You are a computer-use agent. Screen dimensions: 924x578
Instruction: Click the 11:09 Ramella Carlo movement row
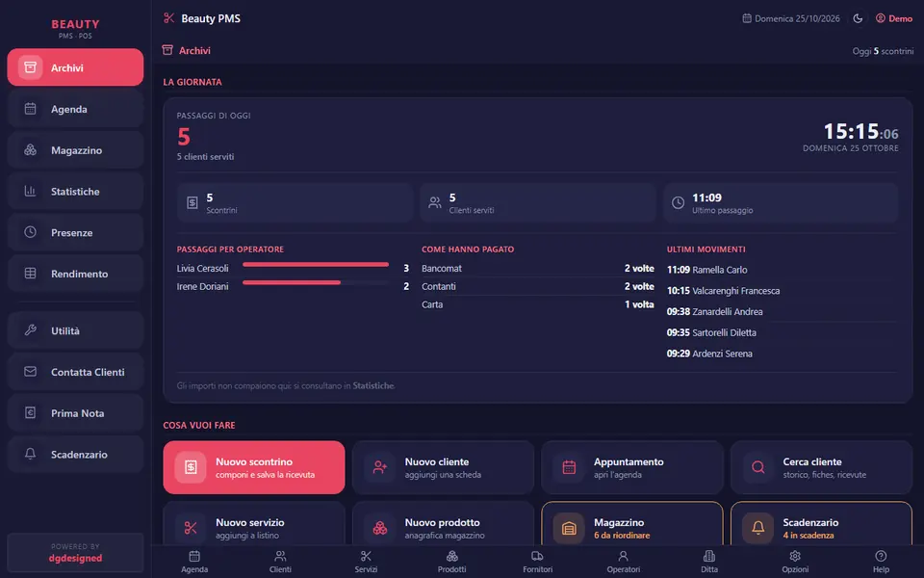click(x=782, y=270)
